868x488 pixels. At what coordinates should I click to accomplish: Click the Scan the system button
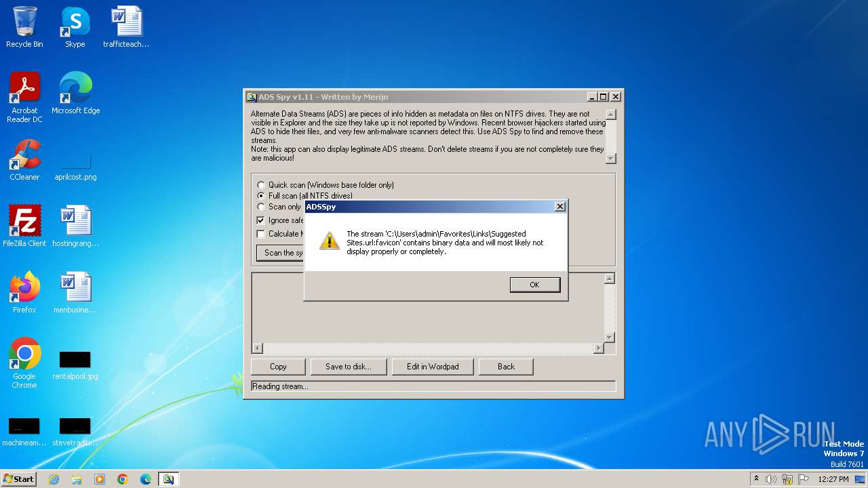click(x=281, y=253)
